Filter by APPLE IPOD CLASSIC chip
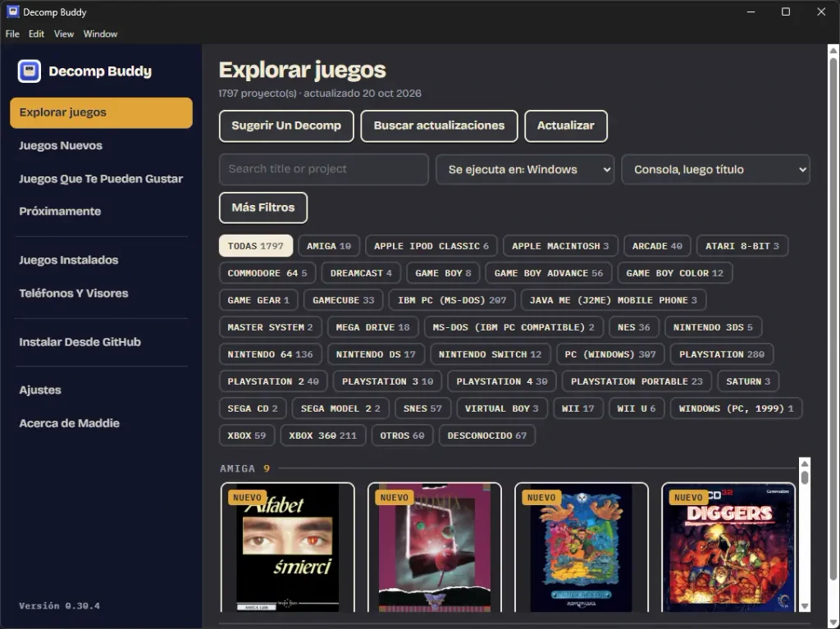The image size is (840, 629). click(x=431, y=246)
